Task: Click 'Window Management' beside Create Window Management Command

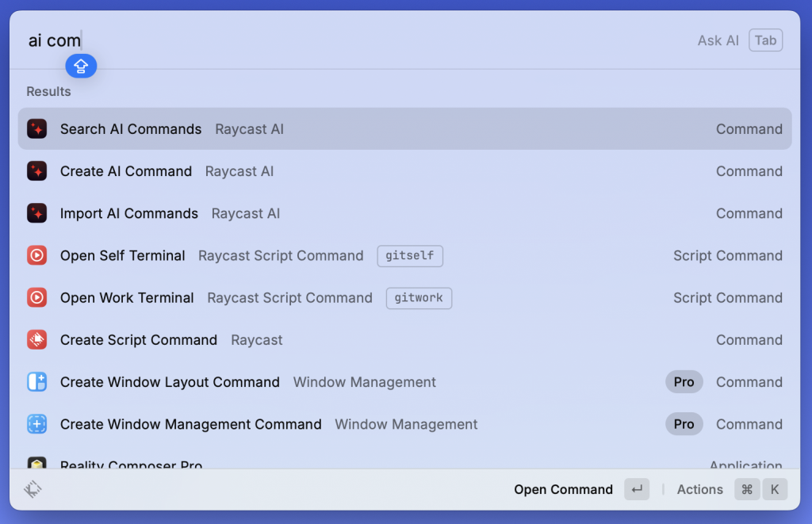Action: point(406,424)
